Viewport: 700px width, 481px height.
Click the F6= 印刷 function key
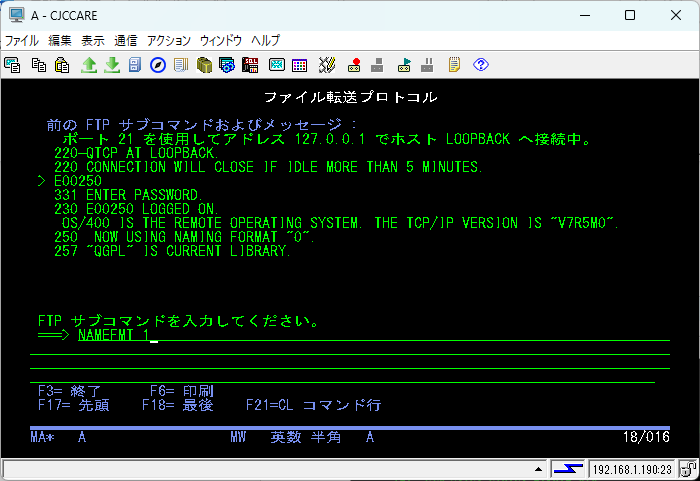pyautogui.click(x=182, y=391)
